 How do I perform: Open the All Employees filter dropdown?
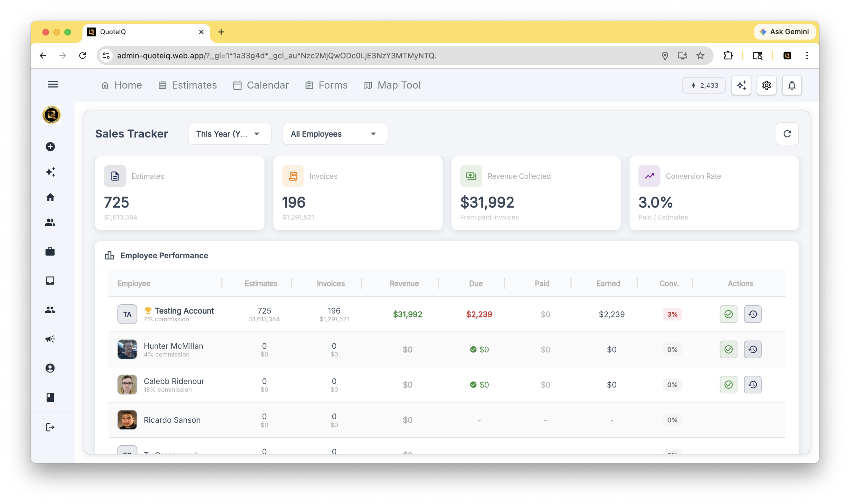click(335, 134)
